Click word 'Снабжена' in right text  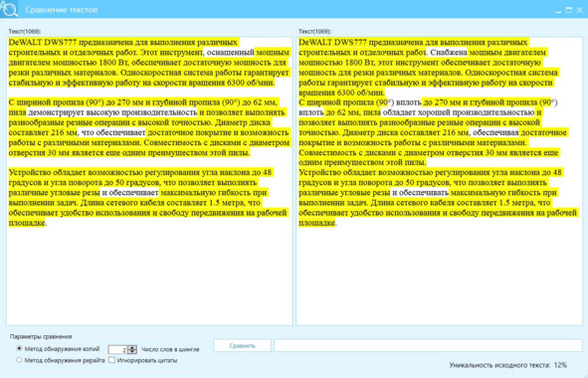click(449, 52)
